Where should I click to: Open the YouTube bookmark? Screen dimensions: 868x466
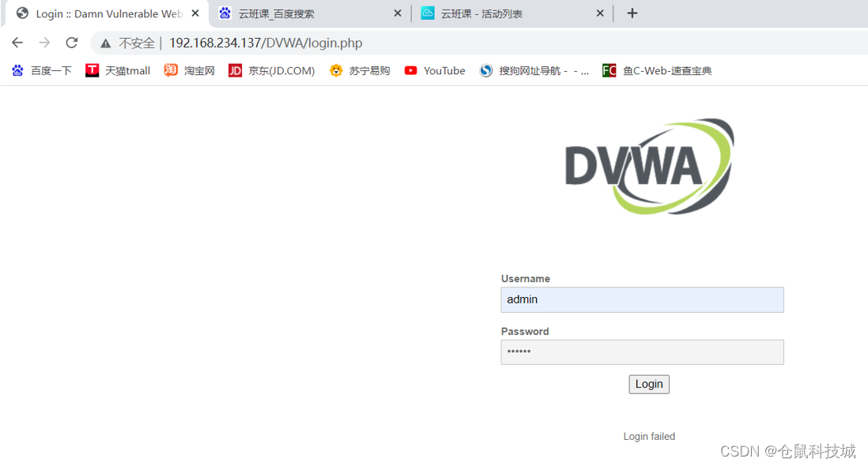click(435, 71)
